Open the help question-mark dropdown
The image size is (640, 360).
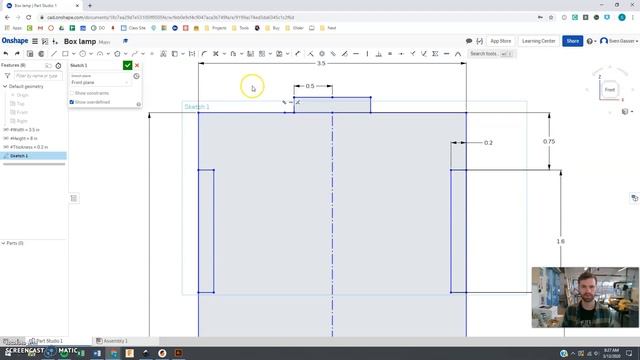click(591, 41)
